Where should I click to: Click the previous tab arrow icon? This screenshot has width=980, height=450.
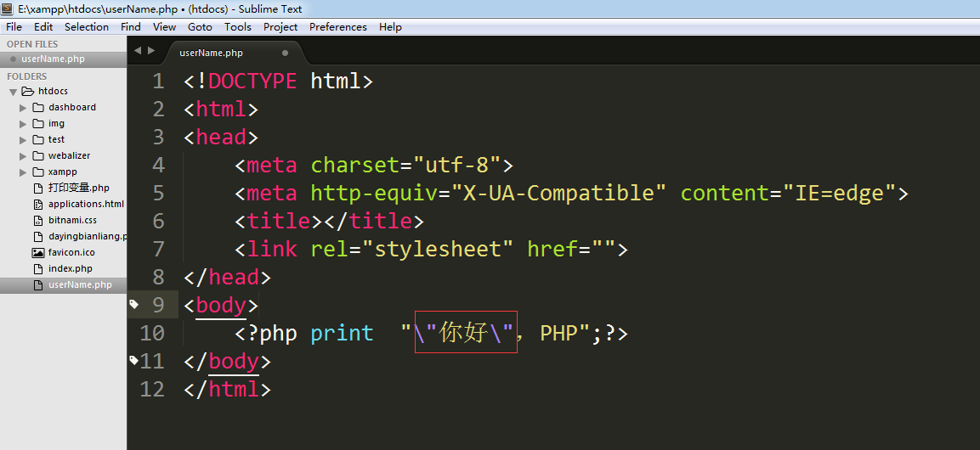click(138, 51)
